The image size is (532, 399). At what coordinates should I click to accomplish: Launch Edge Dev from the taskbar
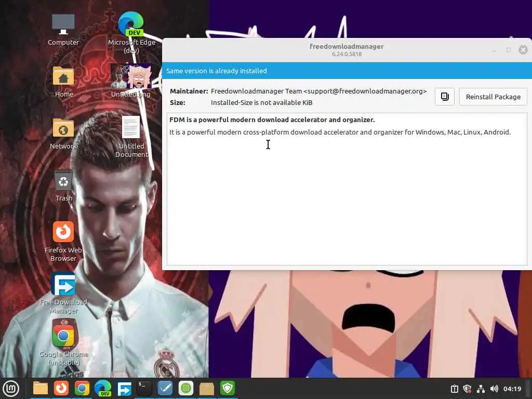click(x=103, y=389)
